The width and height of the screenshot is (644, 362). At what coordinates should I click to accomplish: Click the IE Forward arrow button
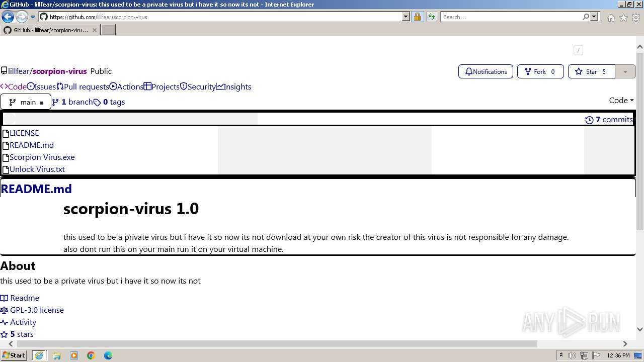click(x=21, y=17)
